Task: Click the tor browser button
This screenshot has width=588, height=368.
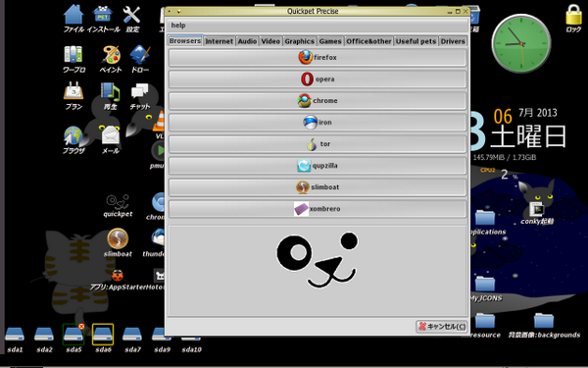Action: 318,144
